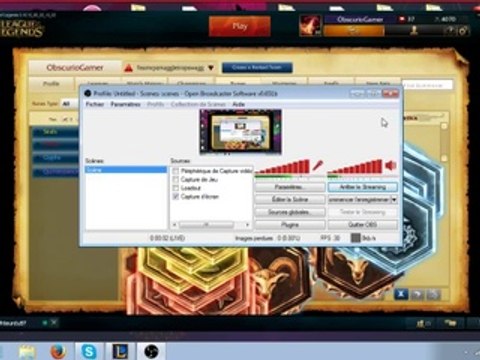This screenshot has width=480, height=360.
Task: Click the rune page vertical scrollbar
Action: [x=444, y=143]
